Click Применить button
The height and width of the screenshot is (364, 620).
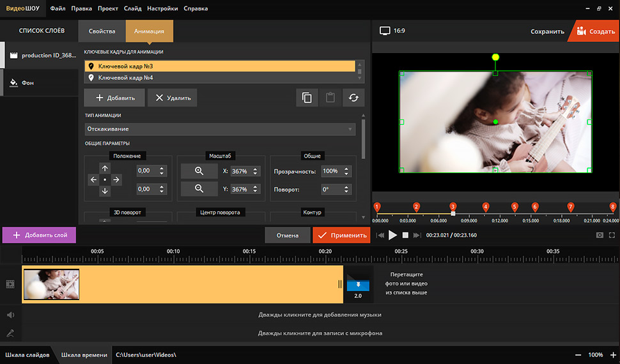[341, 235]
